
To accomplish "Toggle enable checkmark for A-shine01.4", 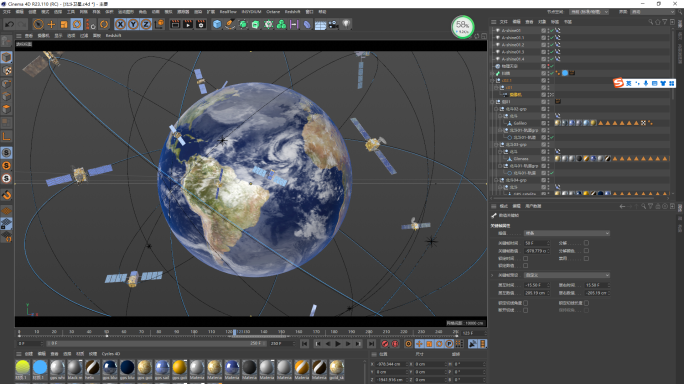I will 552,59.
